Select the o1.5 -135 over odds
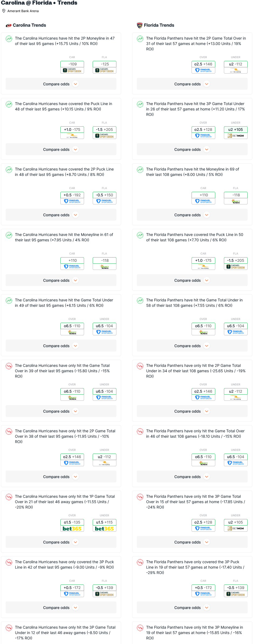Screen dimensions: 253x644 [72, 522]
